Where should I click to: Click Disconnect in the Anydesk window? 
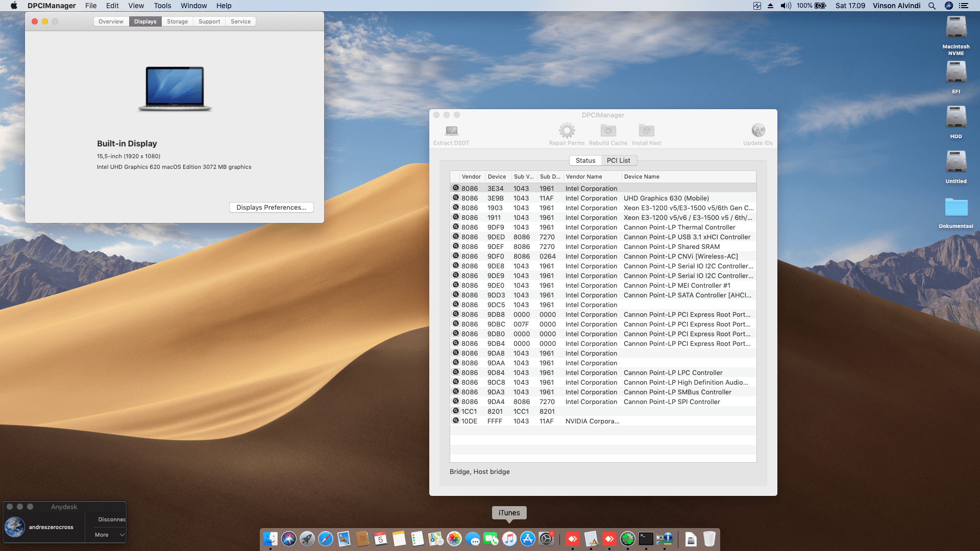tap(112, 519)
